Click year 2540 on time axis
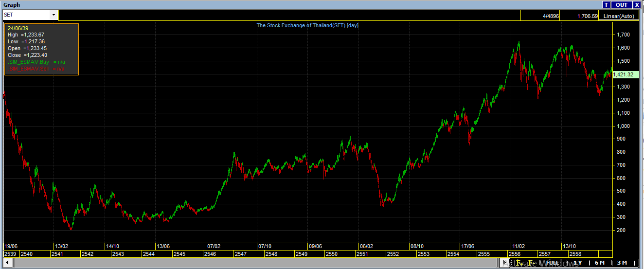Screen dimensions: 644x269 pyautogui.click(x=27, y=254)
